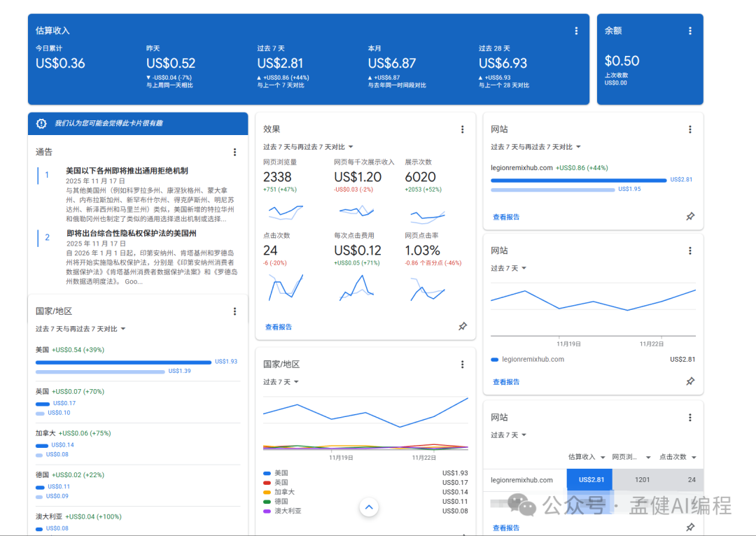Screen dimensions: 756x536
Task: Pin the top 网站 card
Action: (x=690, y=217)
